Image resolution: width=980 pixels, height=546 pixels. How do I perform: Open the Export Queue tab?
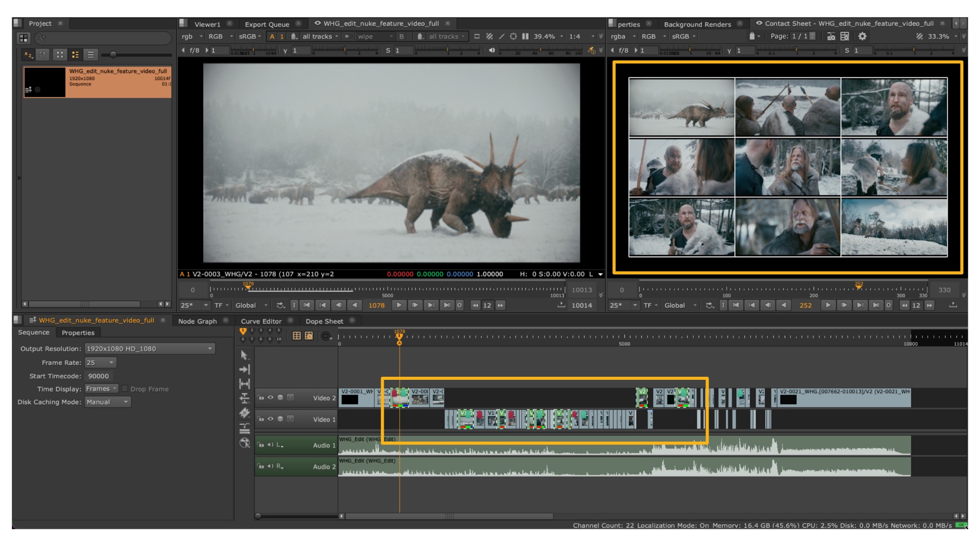[x=267, y=24]
